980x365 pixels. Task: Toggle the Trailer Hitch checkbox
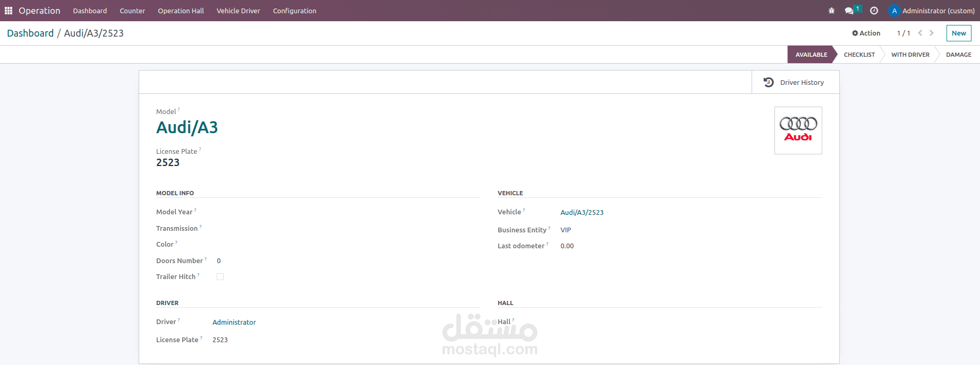click(220, 277)
